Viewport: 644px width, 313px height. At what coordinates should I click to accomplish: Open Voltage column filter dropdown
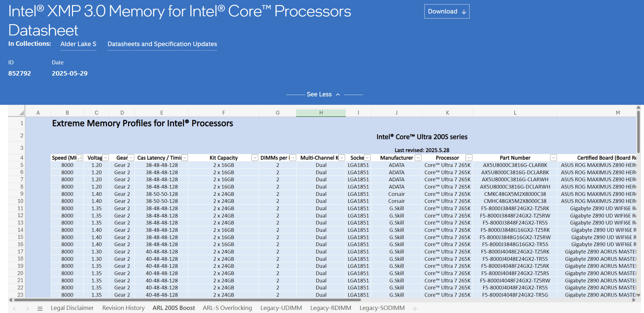point(105,158)
